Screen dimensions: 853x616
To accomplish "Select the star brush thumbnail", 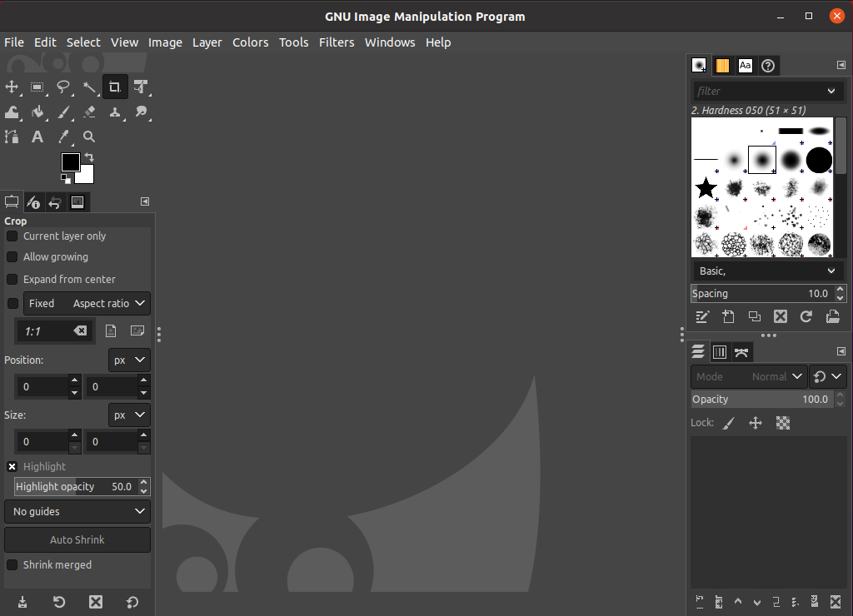I will point(706,187).
